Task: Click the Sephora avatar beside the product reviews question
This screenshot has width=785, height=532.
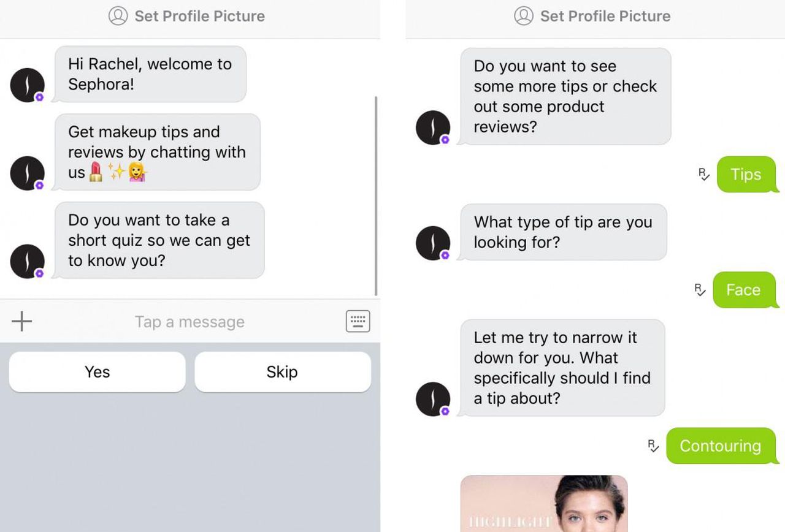Action: click(432, 127)
